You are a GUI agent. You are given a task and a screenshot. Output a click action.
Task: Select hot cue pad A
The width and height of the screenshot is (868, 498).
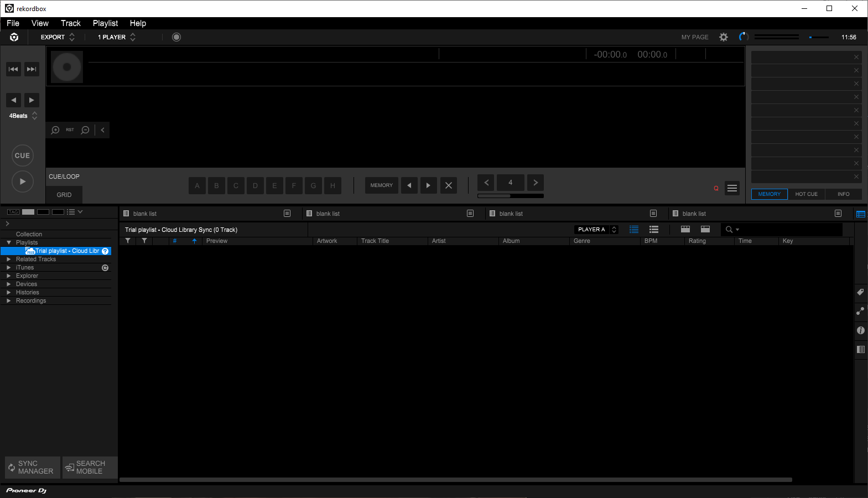(197, 185)
